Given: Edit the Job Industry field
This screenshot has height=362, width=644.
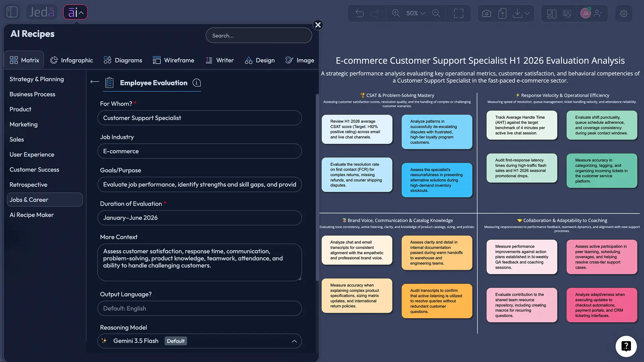Looking at the screenshot, I should 200,151.
